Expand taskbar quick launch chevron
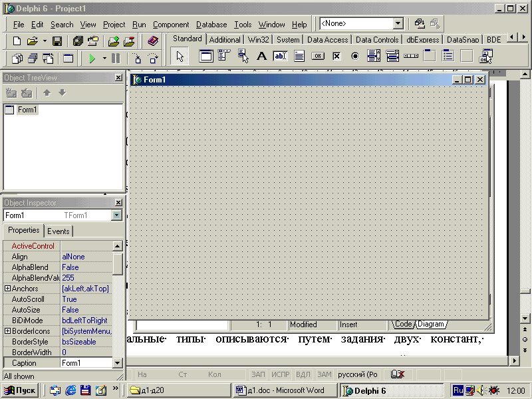Screen dimensions: 532x399 coord(116,388)
